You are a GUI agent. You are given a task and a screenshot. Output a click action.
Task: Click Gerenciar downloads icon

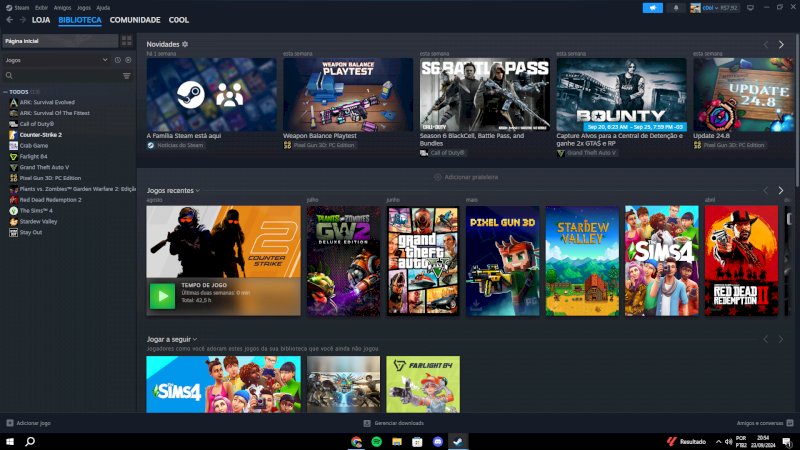[x=367, y=423]
